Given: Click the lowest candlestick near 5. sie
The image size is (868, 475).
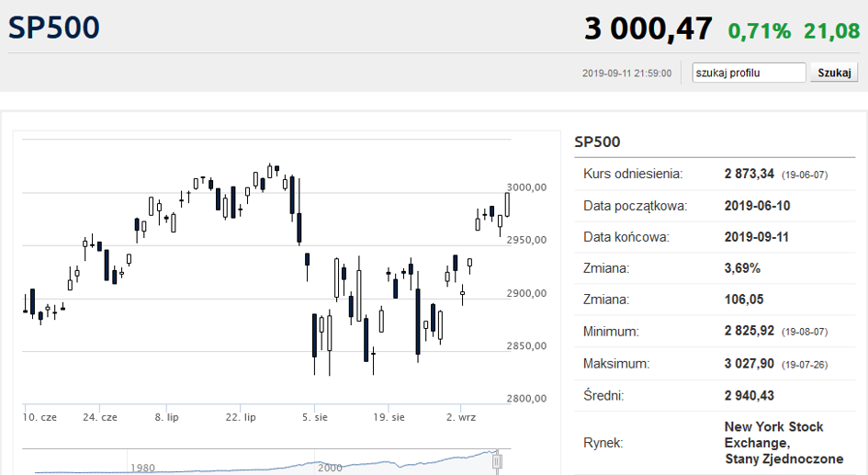Looking at the screenshot, I should pyautogui.click(x=314, y=345).
